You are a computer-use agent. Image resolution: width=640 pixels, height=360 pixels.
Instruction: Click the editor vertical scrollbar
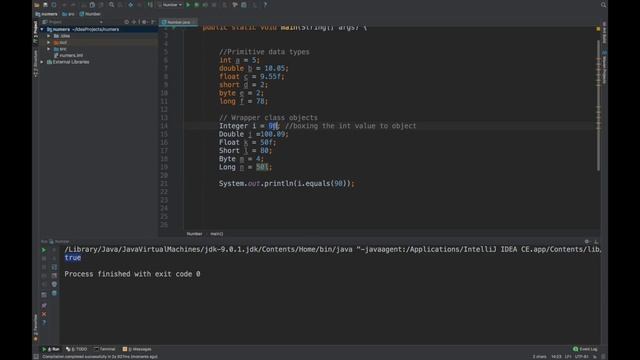(598, 106)
